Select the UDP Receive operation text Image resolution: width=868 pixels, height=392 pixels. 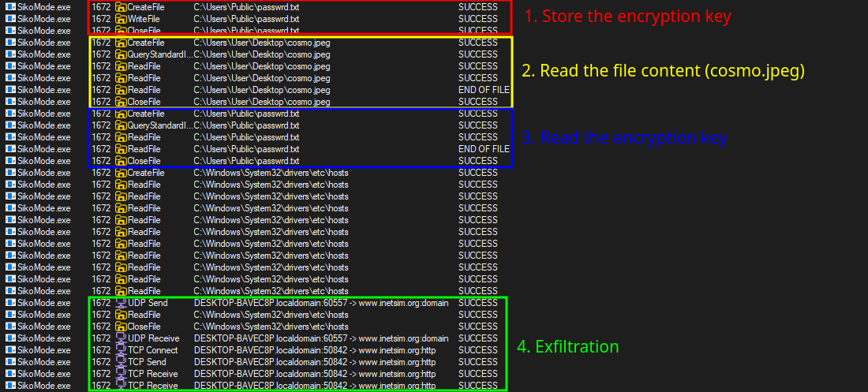152,338
